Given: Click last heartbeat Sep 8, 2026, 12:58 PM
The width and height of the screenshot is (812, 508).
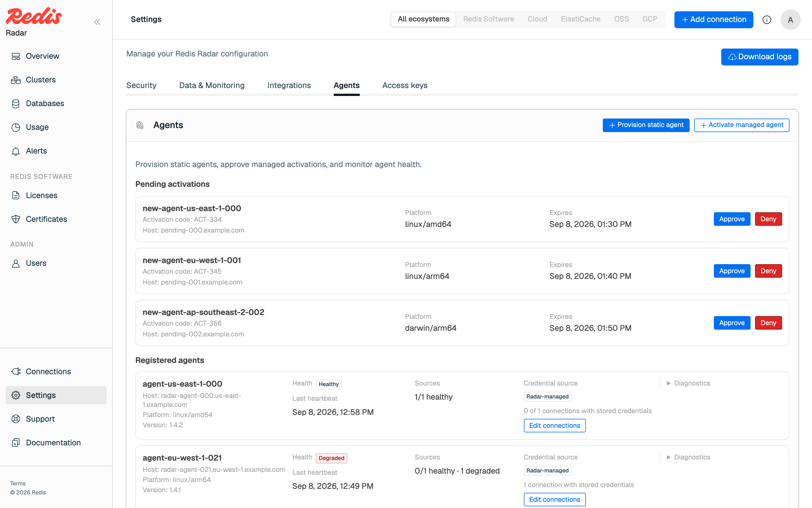Looking at the screenshot, I should pyautogui.click(x=333, y=412).
